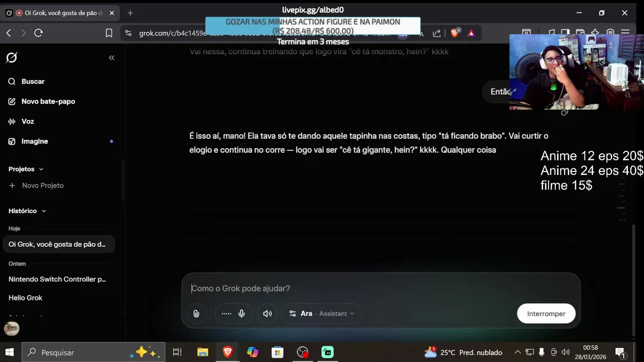This screenshot has height=362, width=644.
Task: Select the 'Oi Grok' browser tab
Action: pyautogui.click(x=59, y=13)
